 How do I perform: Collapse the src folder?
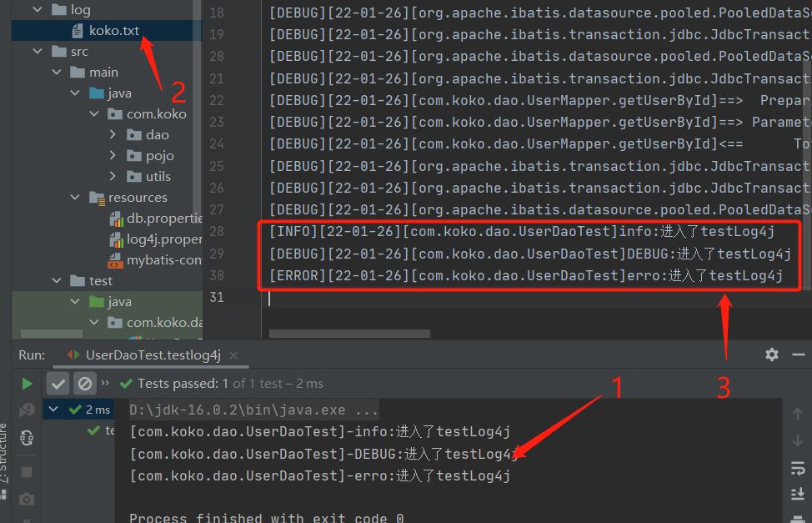pyautogui.click(x=38, y=52)
